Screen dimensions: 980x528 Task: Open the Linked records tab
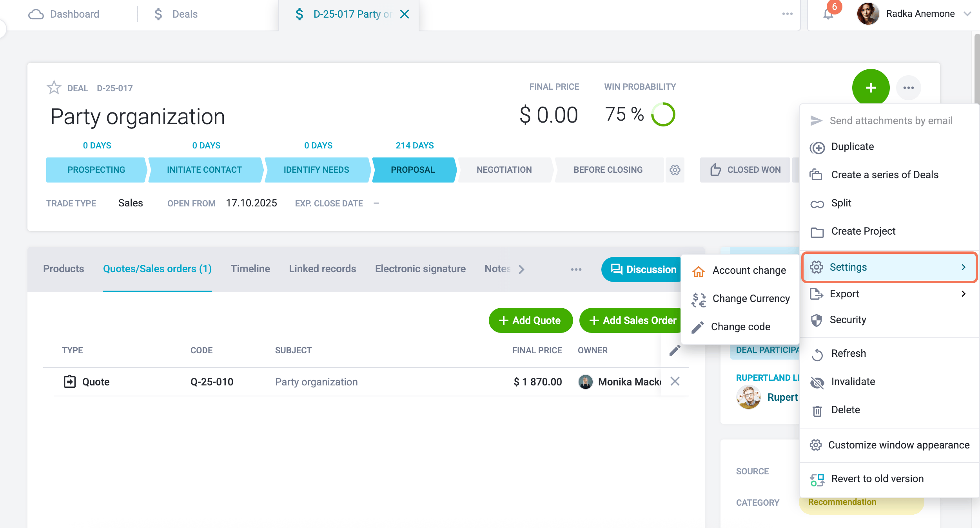[322, 269]
